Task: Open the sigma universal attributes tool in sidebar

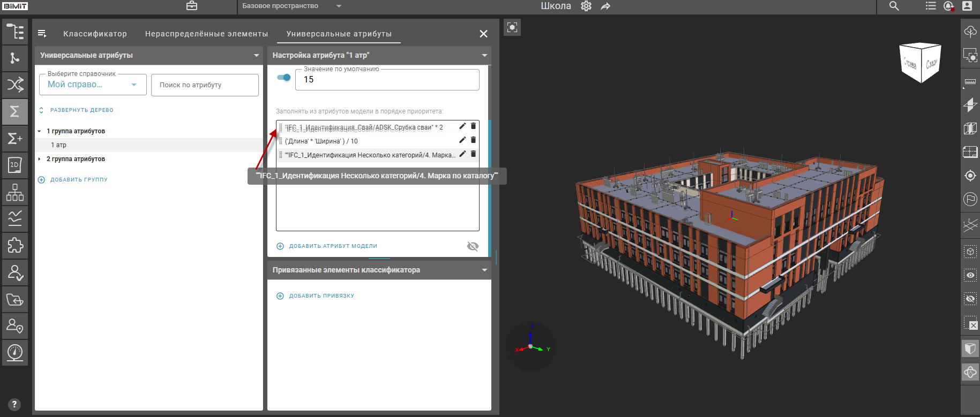Action: [15, 111]
